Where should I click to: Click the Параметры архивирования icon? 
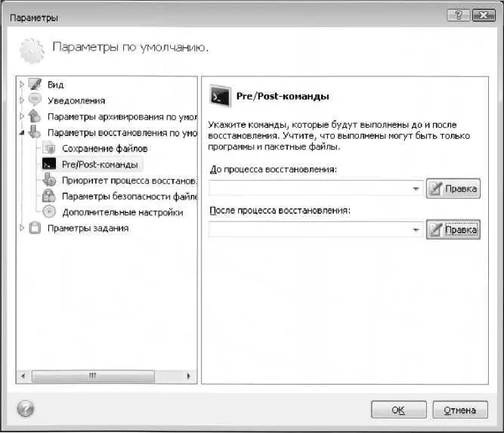pyautogui.click(x=35, y=117)
